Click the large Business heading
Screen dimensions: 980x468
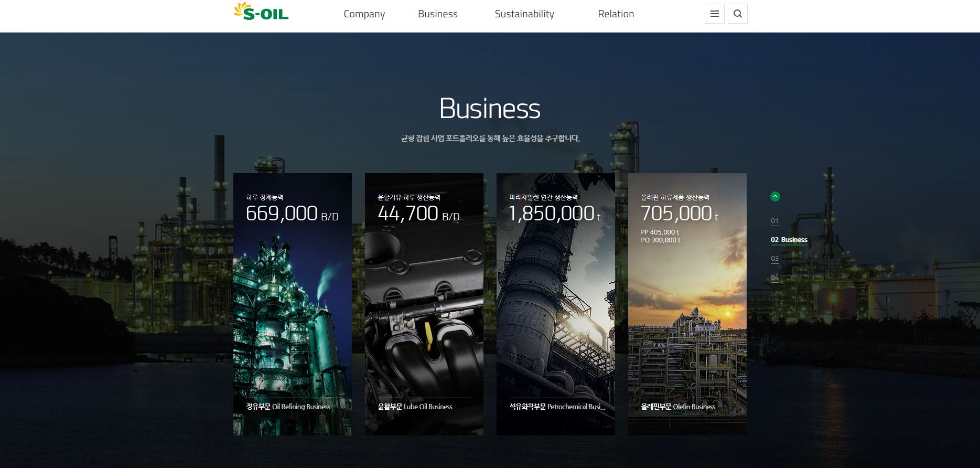pyautogui.click(x=490, y=109)
